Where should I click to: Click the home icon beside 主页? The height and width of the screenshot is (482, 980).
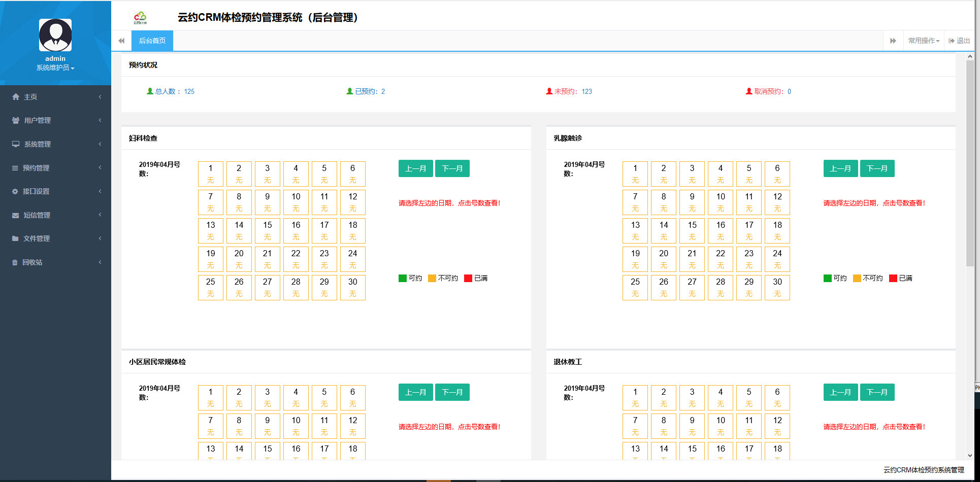(x=16, y=97)
